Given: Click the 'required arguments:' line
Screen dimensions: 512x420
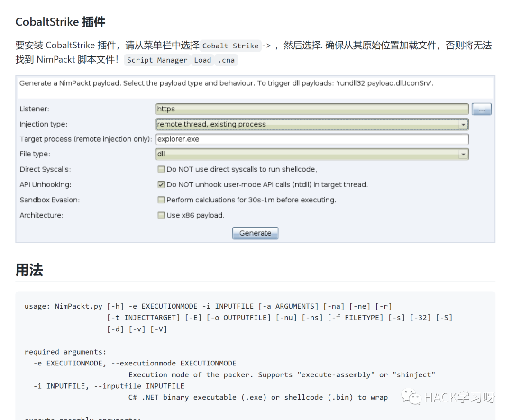Looking at the screenshot, I should pos(65,352).
